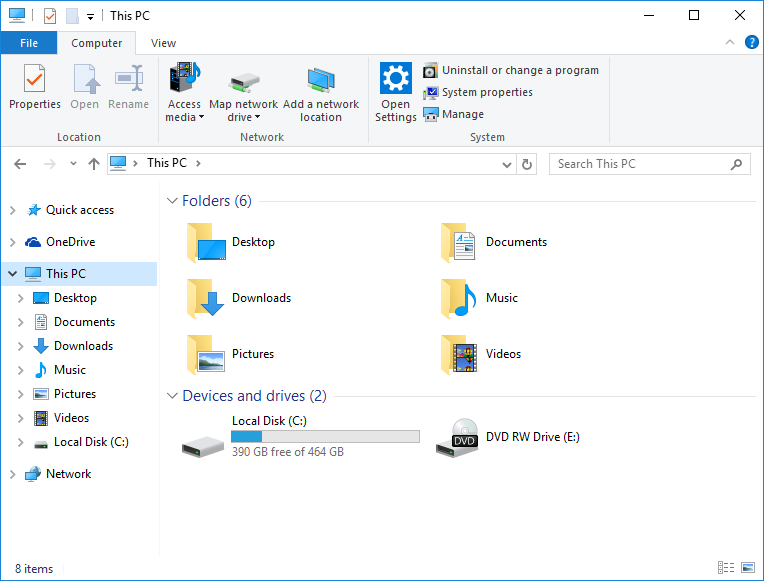This screenshot has height=581, width=764.
Task: Click the Properties ribbon icon
Action: 34,80
